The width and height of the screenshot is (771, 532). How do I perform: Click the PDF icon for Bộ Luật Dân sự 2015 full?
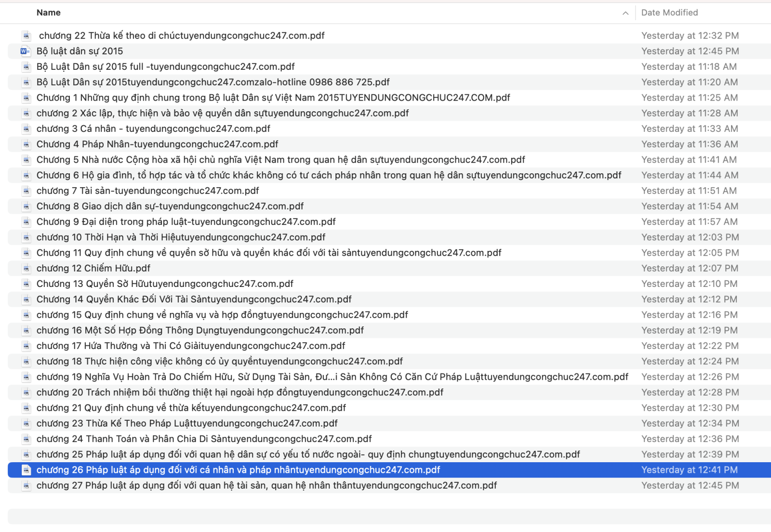(x=27, y=66)
